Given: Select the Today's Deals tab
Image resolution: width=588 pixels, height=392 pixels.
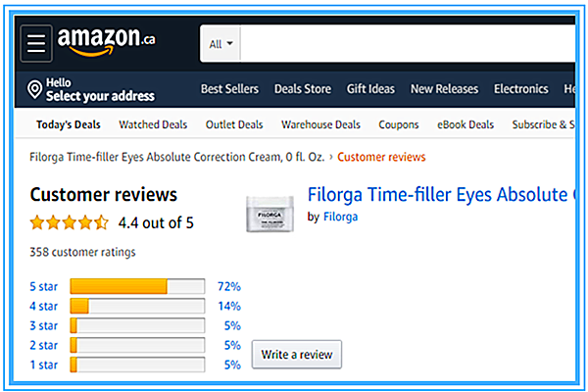Looking at the screenshot, I should (x=69, y=125).
